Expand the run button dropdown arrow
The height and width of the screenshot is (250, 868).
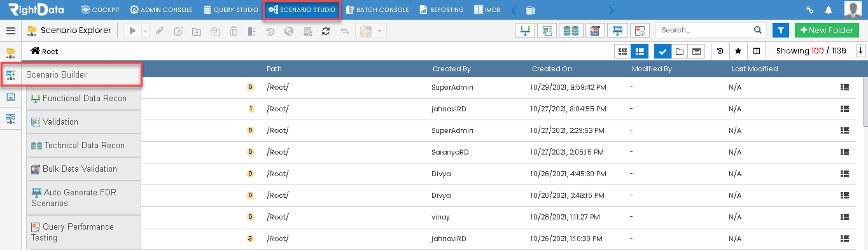[x=145, y=31]
